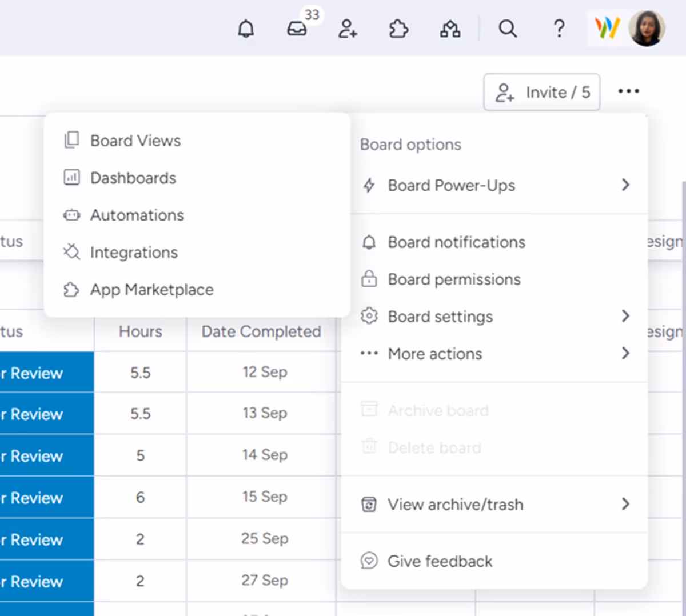The height and width of the screenshot is (616, 686).
Task: Click the Board notifications bell icon
Action: click(x=369, y=242)
